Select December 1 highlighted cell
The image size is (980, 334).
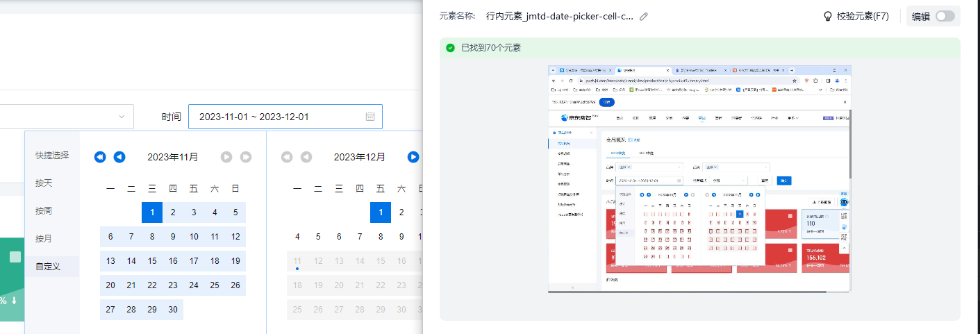pyautogui.click(x=381, y=212)
